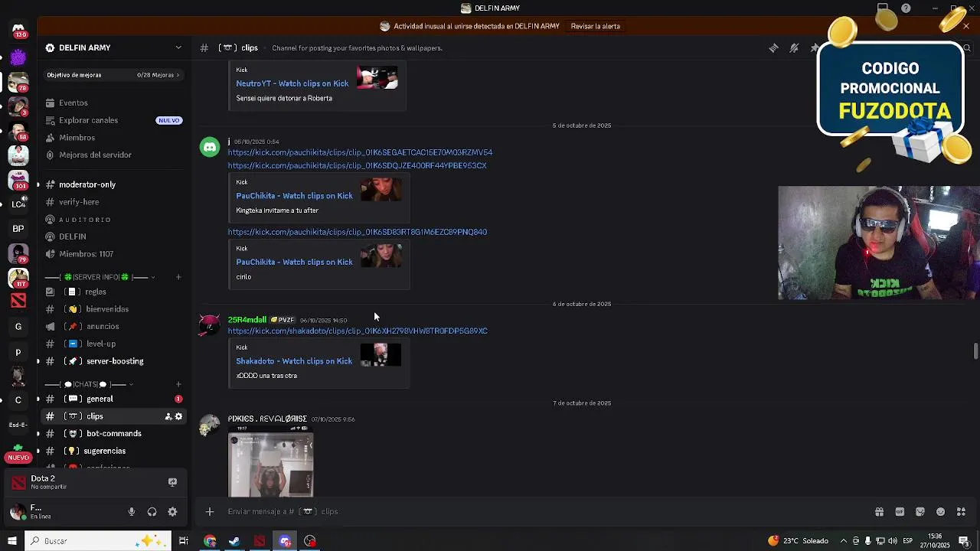Share Dota 2 screen stream icon
The height and width of the screenshot is (551, 980).
(x=172, y=482)
